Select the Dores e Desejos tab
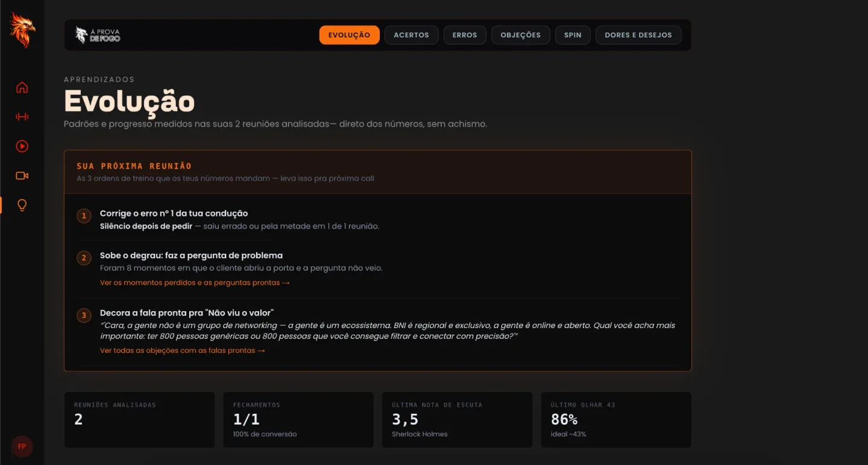 pyautogui.click(x=638, y=35)
